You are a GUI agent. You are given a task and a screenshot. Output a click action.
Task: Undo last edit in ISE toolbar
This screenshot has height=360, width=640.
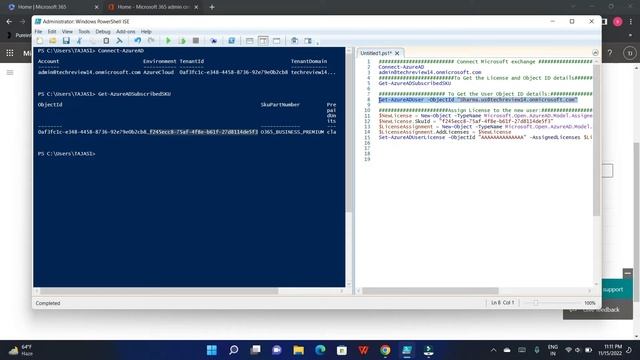coord(138,41)
